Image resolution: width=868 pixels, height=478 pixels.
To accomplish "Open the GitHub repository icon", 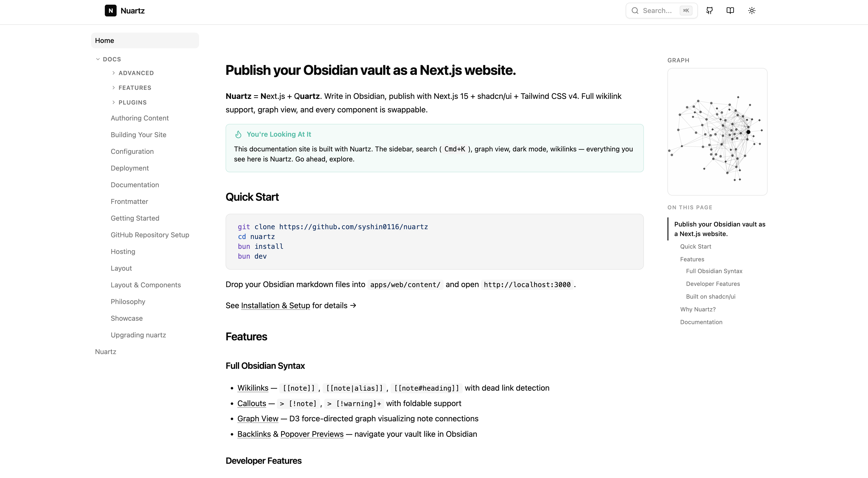I will 709,11.
